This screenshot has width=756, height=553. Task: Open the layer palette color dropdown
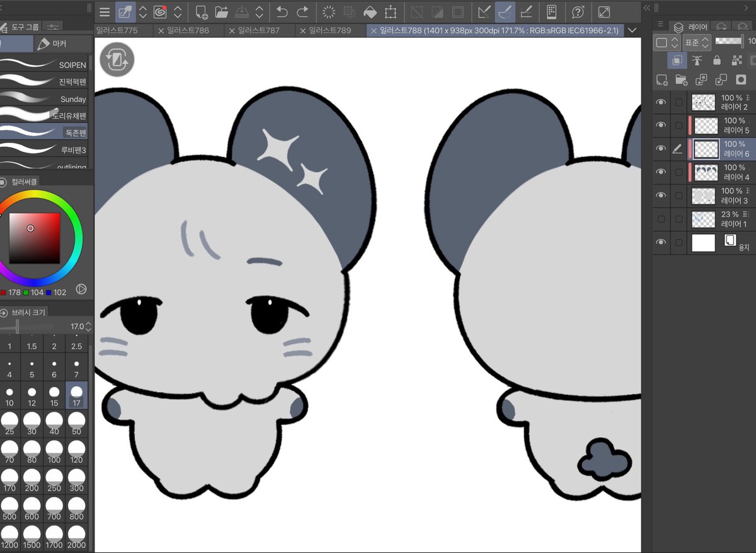point(667,42)
